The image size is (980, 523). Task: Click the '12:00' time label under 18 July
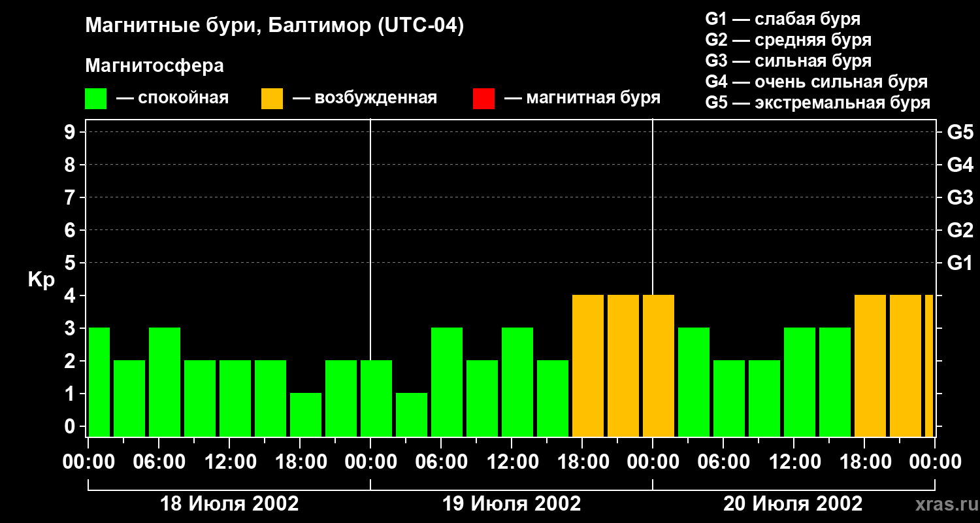tap(229, 462)
